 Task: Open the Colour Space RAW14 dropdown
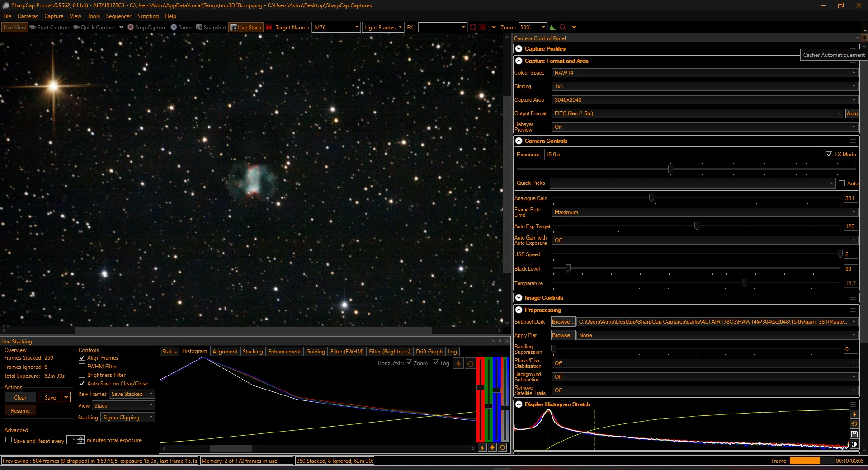point(704,73)
